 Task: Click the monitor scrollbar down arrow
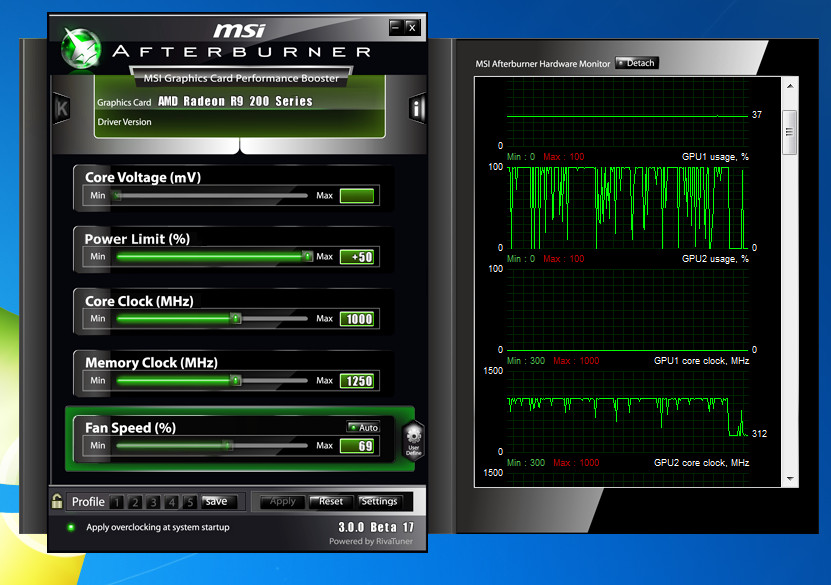[x=790, y=479]
